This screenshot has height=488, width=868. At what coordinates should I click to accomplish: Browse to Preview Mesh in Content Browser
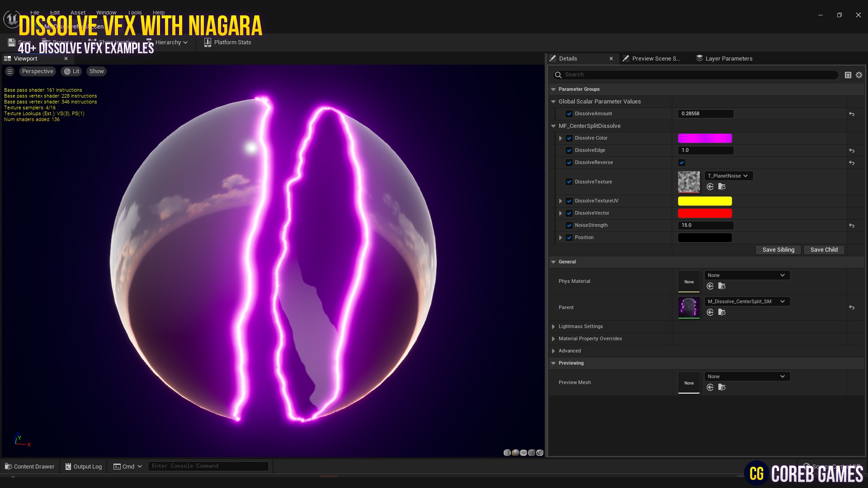coord(722,387)
